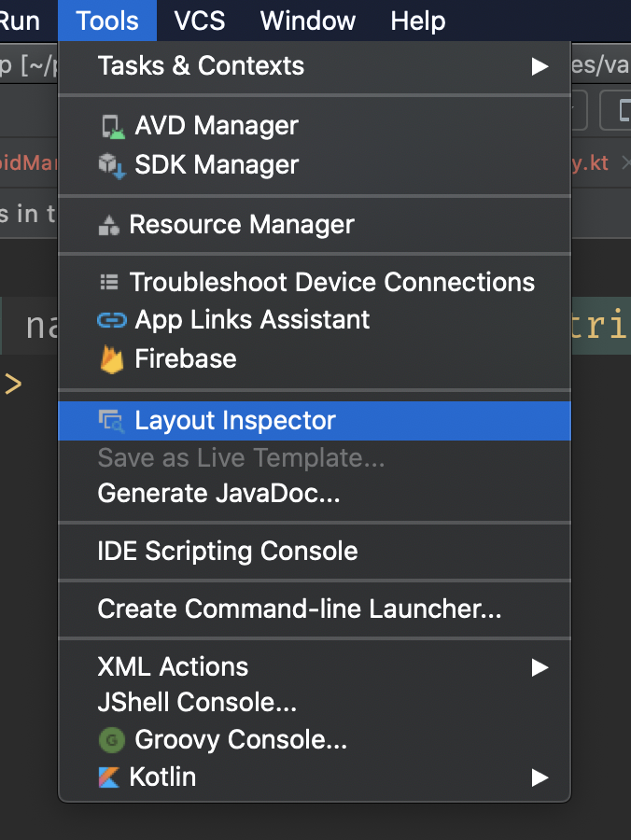Viewport: 631px width, 840px height.
Task: Click the green Groovy Console icon
Action: point(112,740)
